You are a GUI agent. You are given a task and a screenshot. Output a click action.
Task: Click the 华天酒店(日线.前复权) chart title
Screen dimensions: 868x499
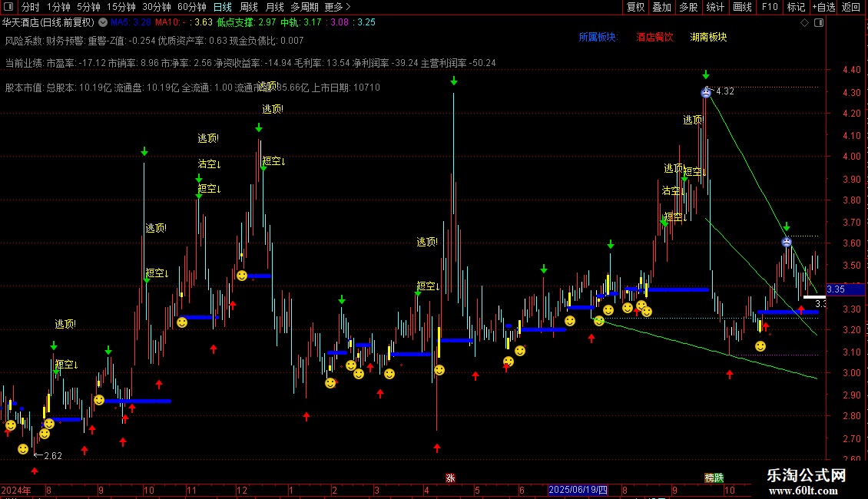click(x=48, y=22)
